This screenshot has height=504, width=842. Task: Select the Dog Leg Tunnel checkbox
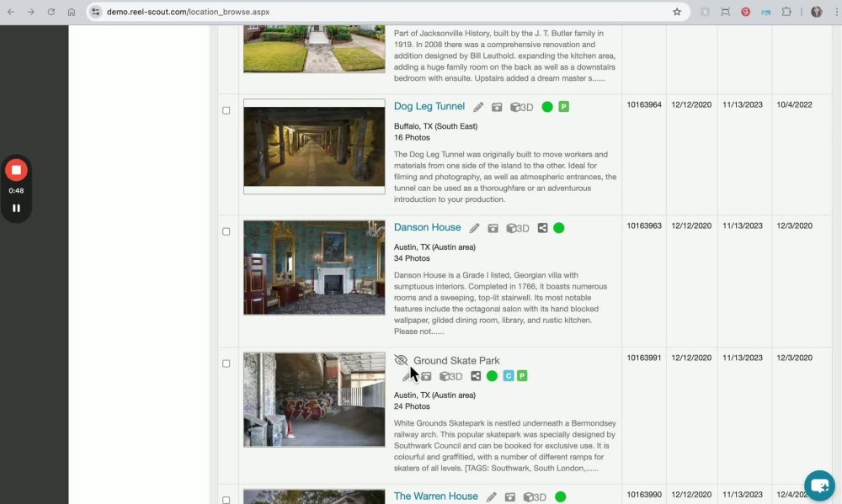[x=226, y=110]
